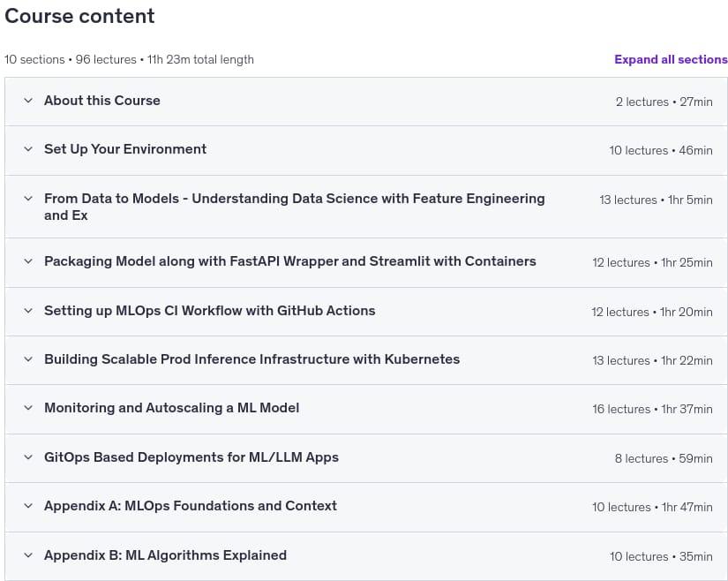Expand the Kubernetes Inference Infrastructure chevron
This screenshot has width=728, height=581.
(28, 359)
